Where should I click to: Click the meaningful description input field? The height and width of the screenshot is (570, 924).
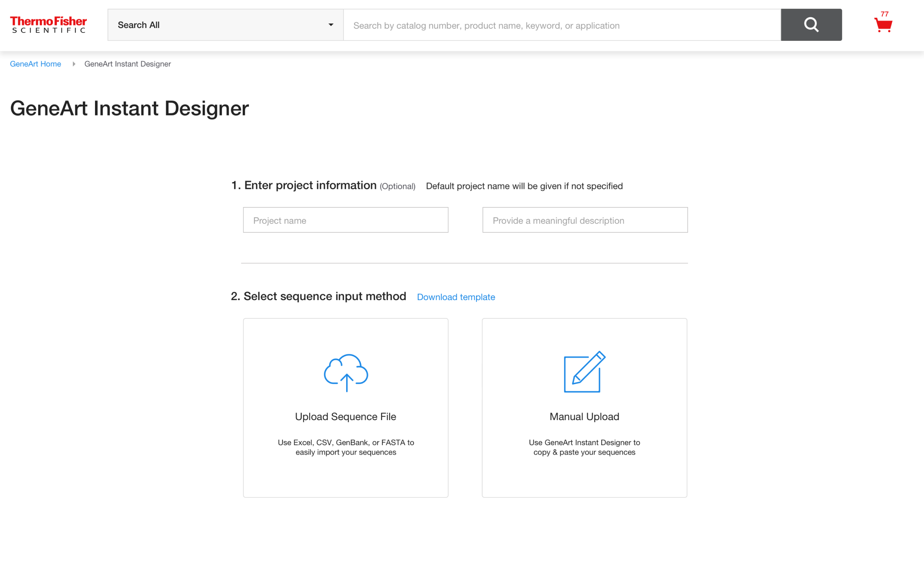pyautogui.click(x=585, y=220)
